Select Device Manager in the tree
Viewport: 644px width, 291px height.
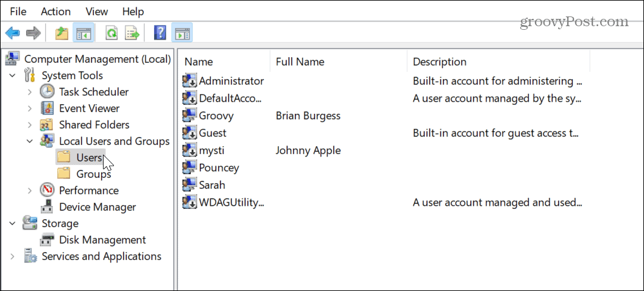tap(97, 207)
